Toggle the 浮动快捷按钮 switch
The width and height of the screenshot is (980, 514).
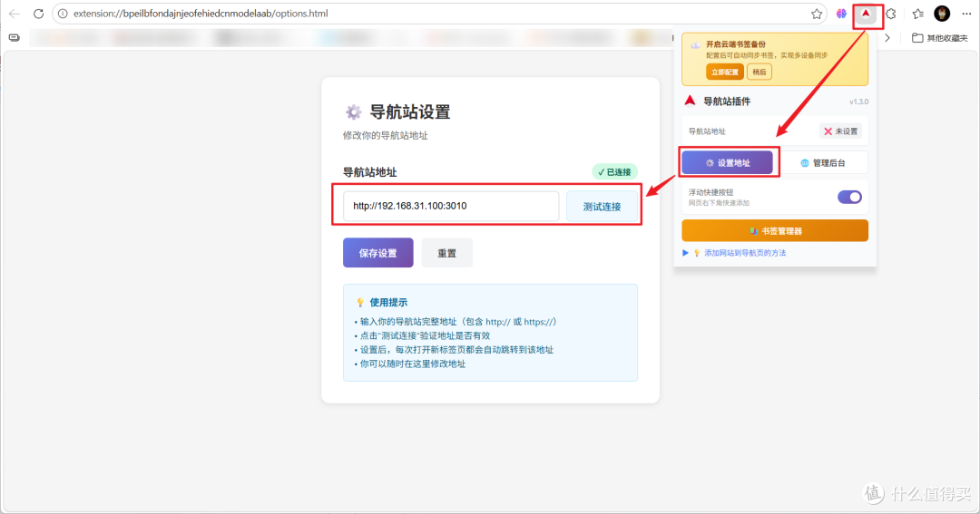click(x=849, y=198)
